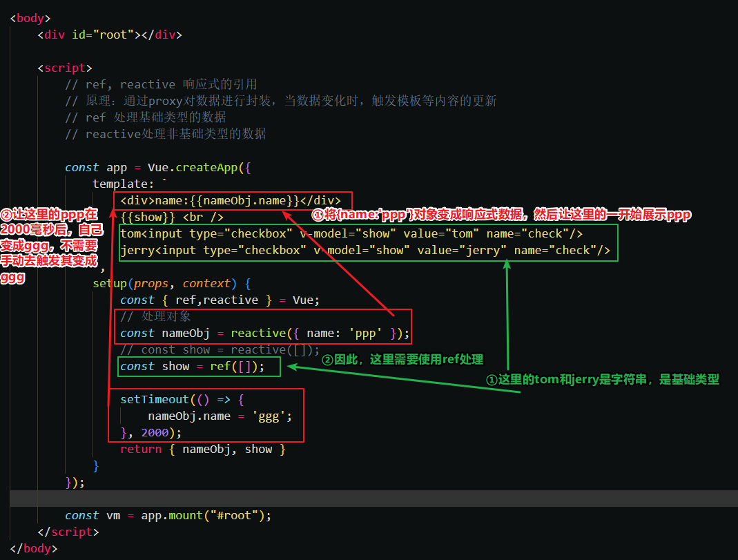Viewport: 738px width, 560px height.
Task: Click the opening <body> tag line
Action: click(30, 19)
